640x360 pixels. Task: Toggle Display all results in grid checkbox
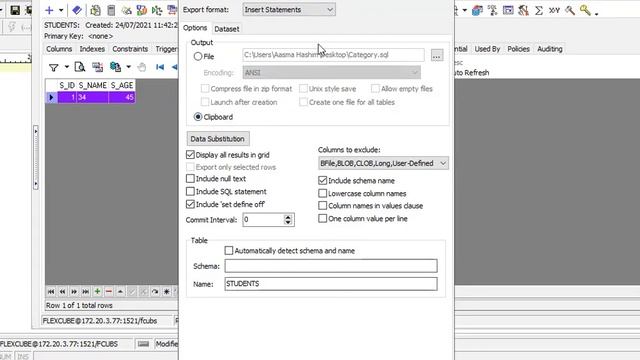190,155
